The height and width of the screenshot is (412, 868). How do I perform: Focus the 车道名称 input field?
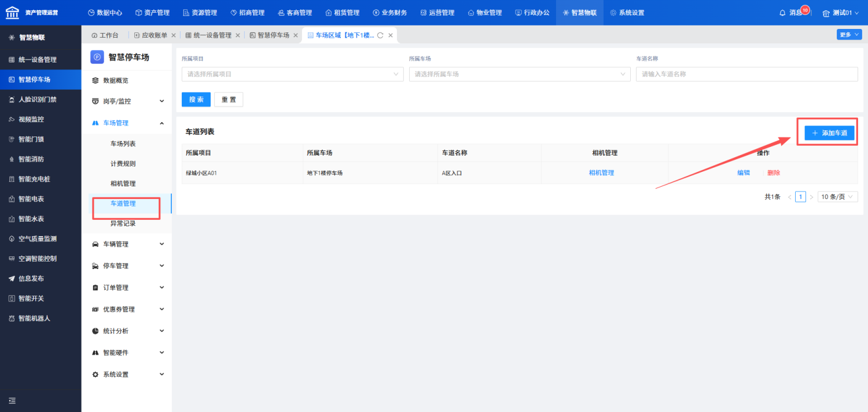[746, 74]
